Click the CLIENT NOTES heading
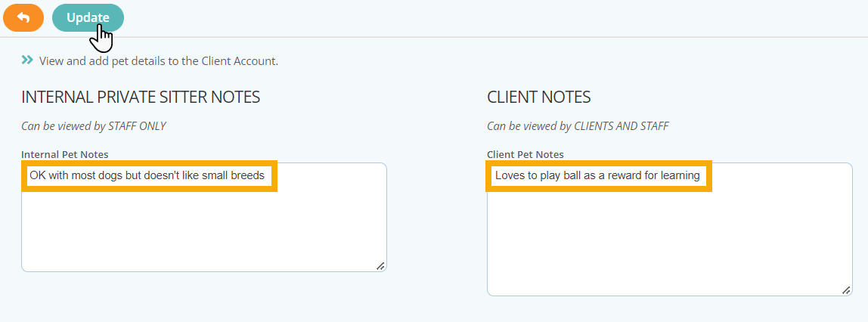Viewport: 868px width, 322px height. (x=538, y=98)
